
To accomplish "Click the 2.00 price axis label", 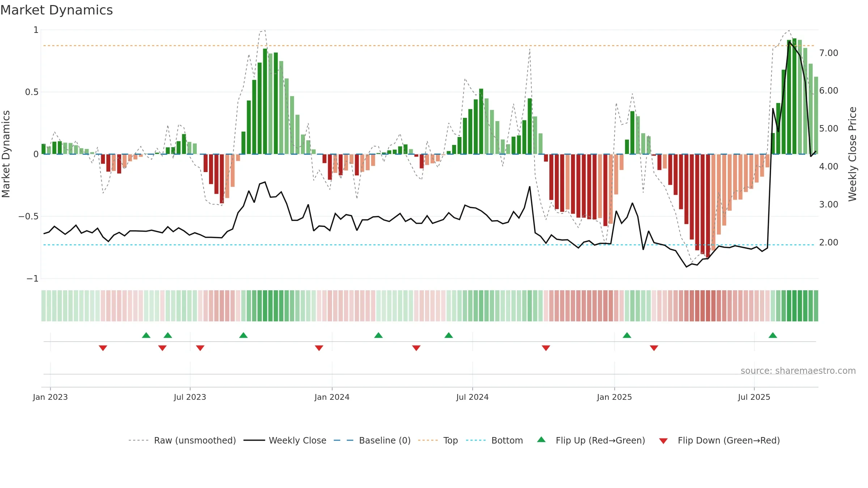I will click(x=829, y=242).
